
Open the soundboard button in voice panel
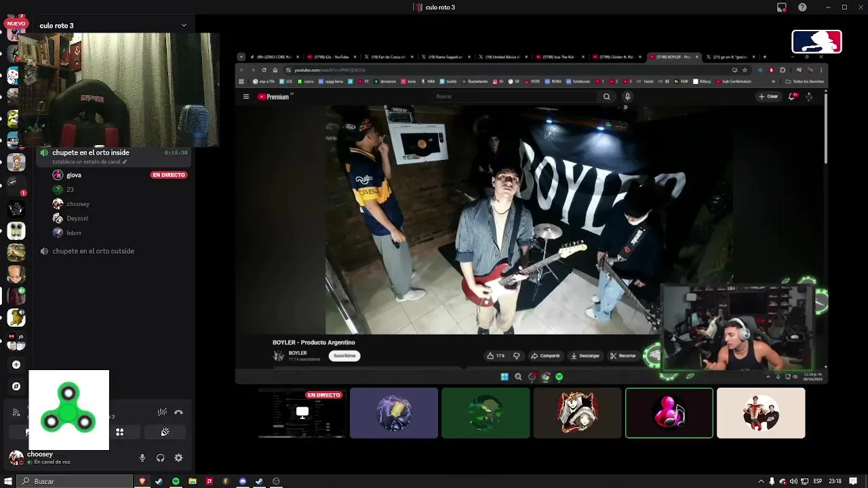point(165,432)
